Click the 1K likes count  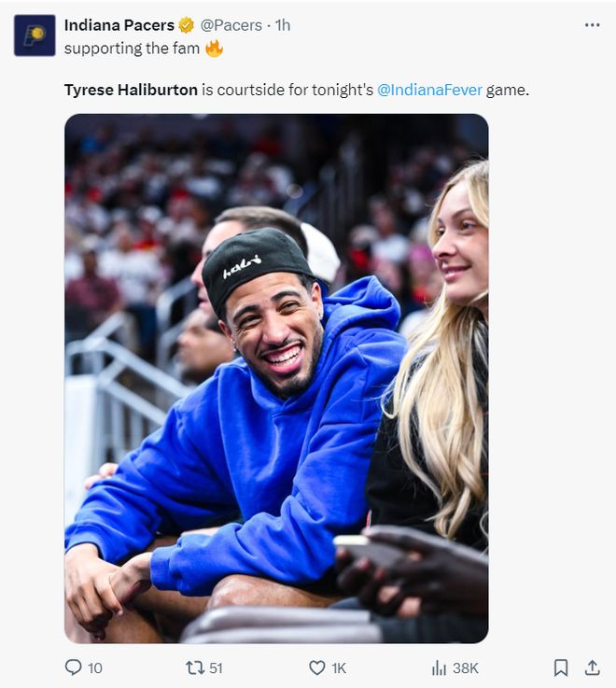click(339, 668)
